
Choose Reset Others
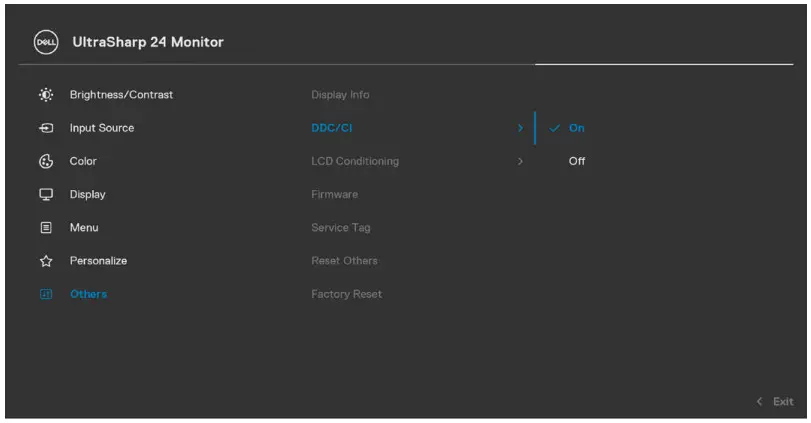(344, 261)
